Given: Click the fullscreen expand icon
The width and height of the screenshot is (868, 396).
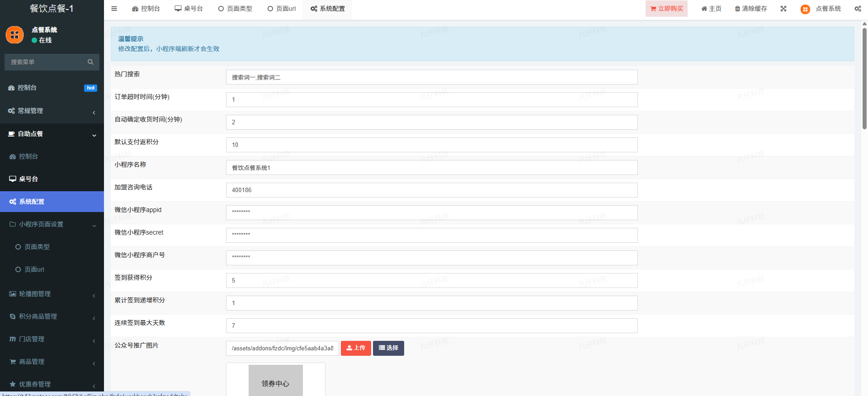Looking at the screenshot, I should click(783, 9).
